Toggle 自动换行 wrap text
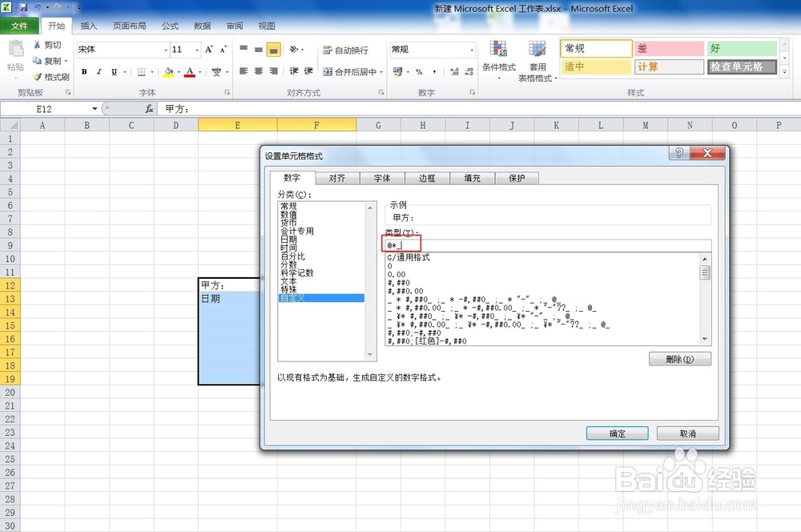Image resolution: width=801 pixels, height=532 pixels. pos(345,50)
